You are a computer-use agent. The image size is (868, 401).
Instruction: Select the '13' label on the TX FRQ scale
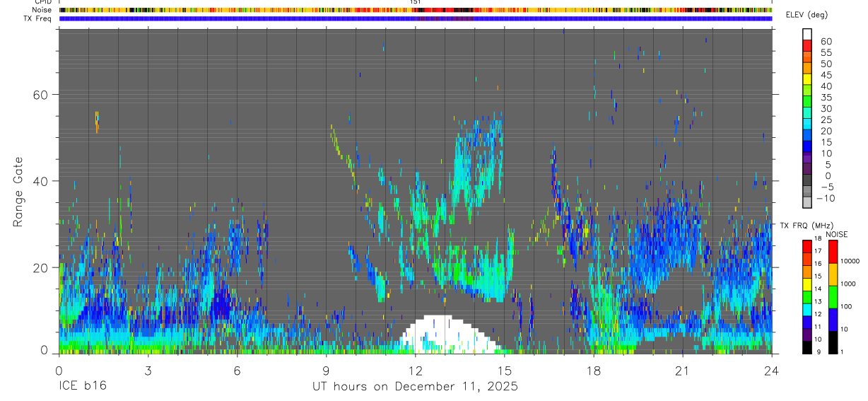(x=818, y=301)
